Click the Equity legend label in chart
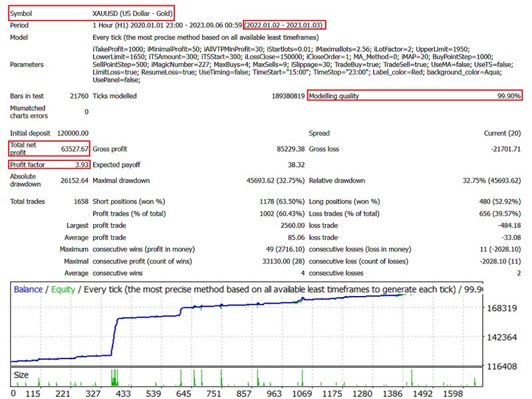Viewport: 532px width, 399px height. coord(63,289)
